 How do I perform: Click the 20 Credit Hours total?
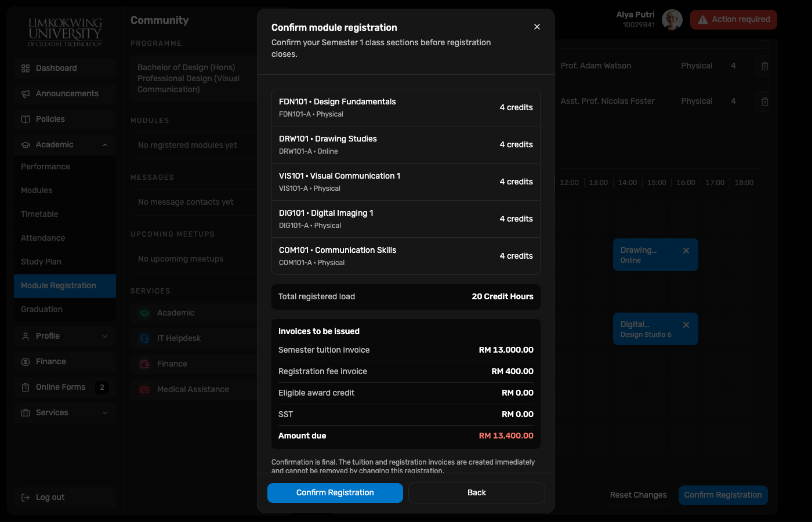click(503, 297)
